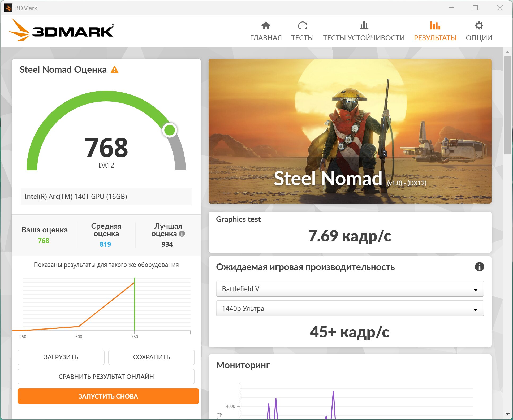Click the bar chart icon above ТЕСТЫ УСТОЙЧИВОСТИ

click(364, 26)
